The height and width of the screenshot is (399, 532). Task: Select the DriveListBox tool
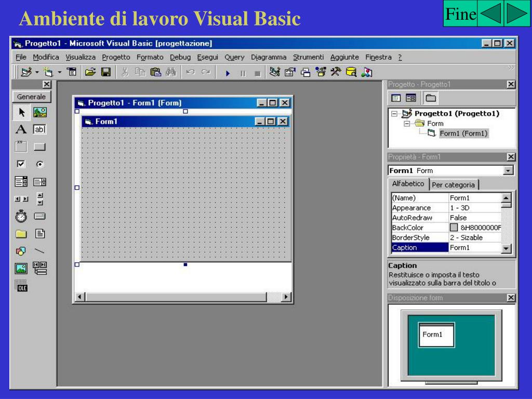coord(39,216)
